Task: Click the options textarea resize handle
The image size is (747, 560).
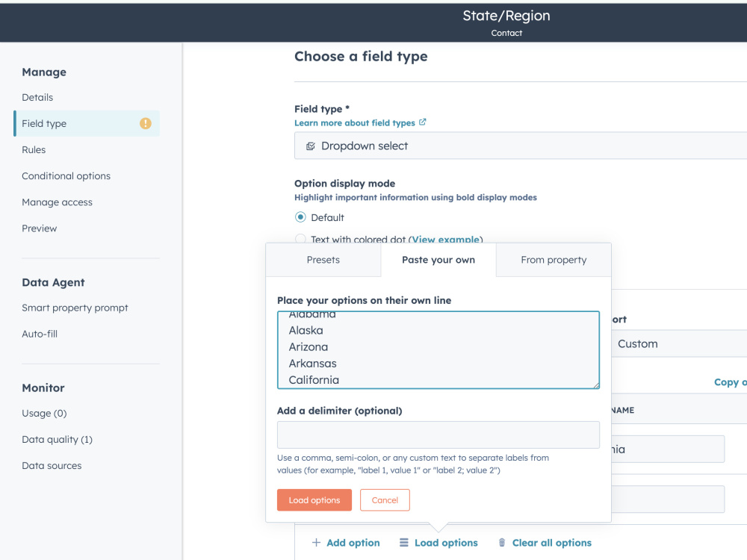Action: (596, 385)
